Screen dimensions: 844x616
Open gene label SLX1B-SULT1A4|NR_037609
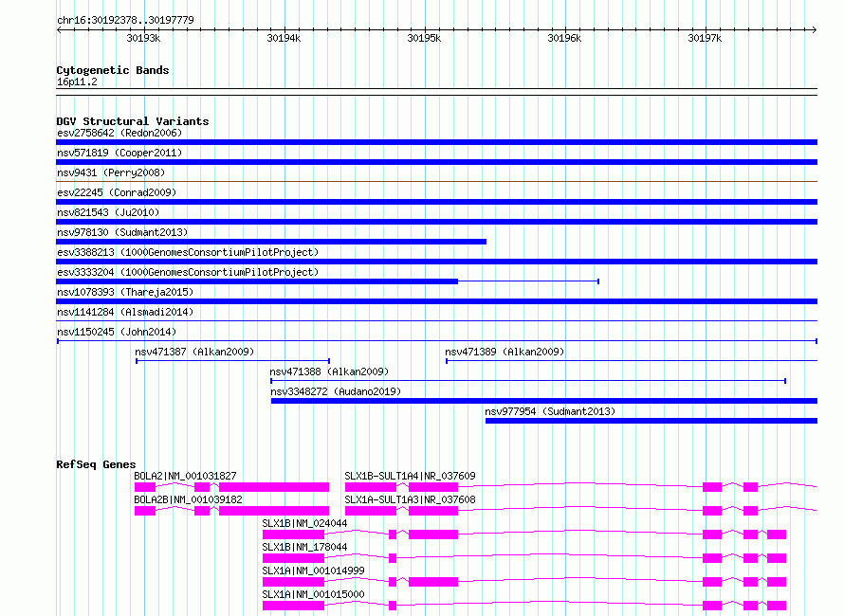click(x=411, y=476)
